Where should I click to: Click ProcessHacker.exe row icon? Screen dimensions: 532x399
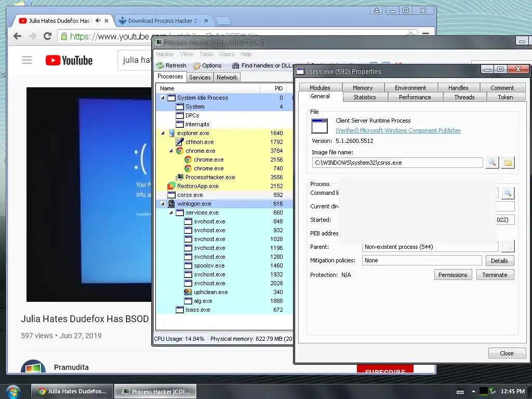coord(180,177)
